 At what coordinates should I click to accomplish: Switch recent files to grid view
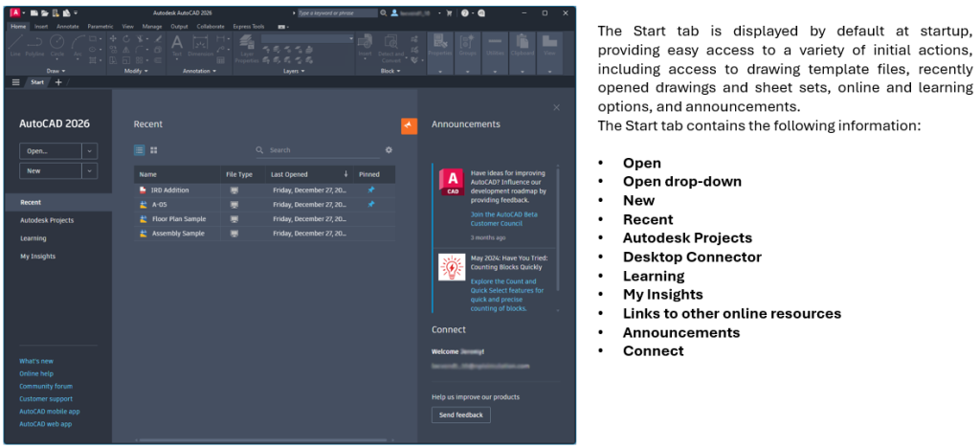[154, 150]
